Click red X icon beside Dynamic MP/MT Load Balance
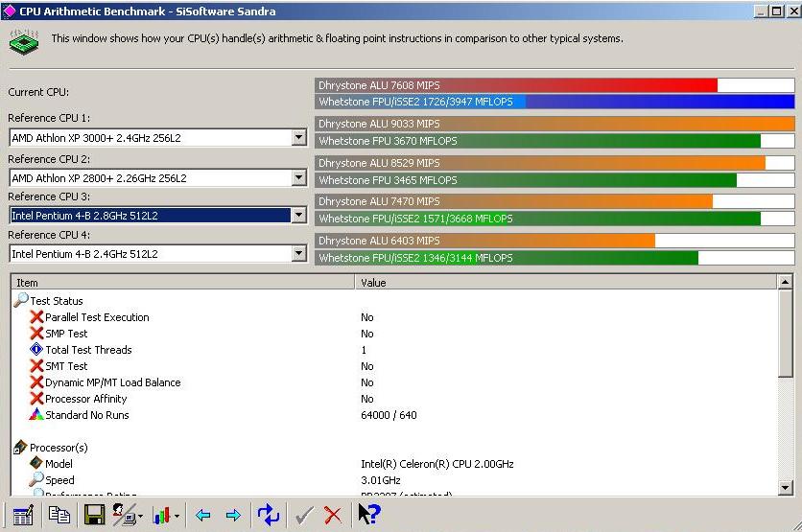Image resolution: width=802 pixels, height=532 pixels. (x=36, y=382)
